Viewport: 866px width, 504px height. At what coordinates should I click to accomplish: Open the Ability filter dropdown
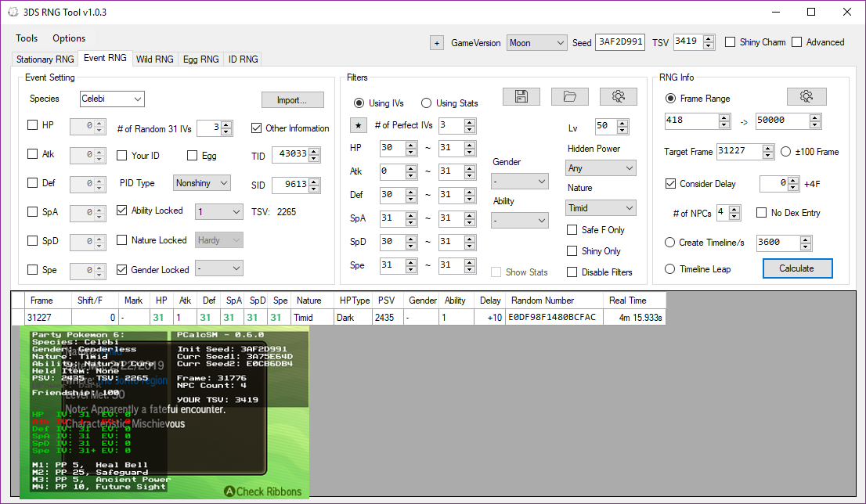520,221
